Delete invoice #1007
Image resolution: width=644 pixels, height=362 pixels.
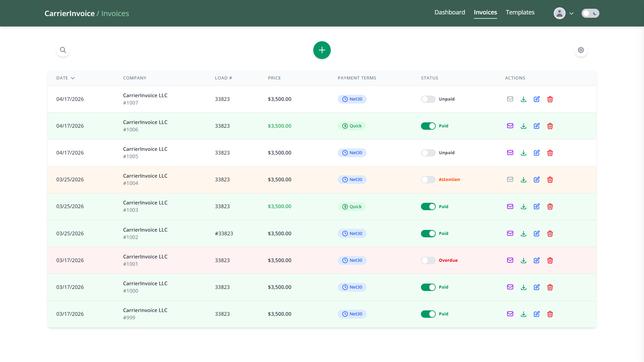[550, 99]
